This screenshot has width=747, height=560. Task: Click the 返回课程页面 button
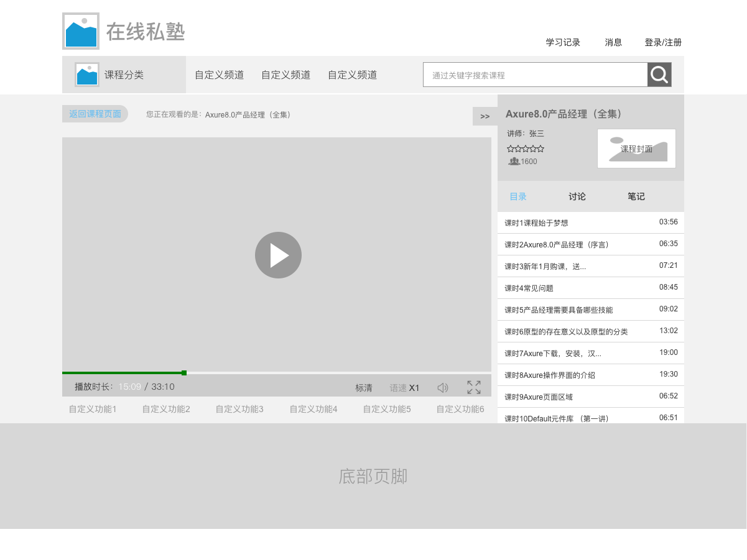pyautogui.click(x=95, y=114)
